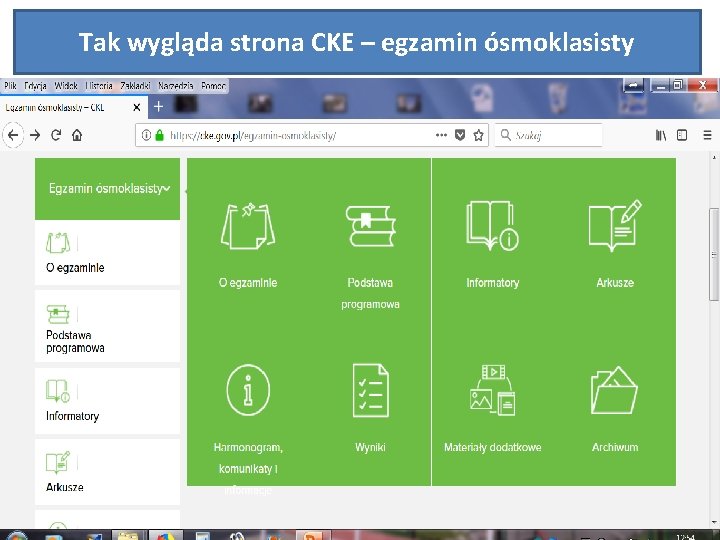Open the Plik menu
Screen dimensions: 720x540
(x=10, y=85)
